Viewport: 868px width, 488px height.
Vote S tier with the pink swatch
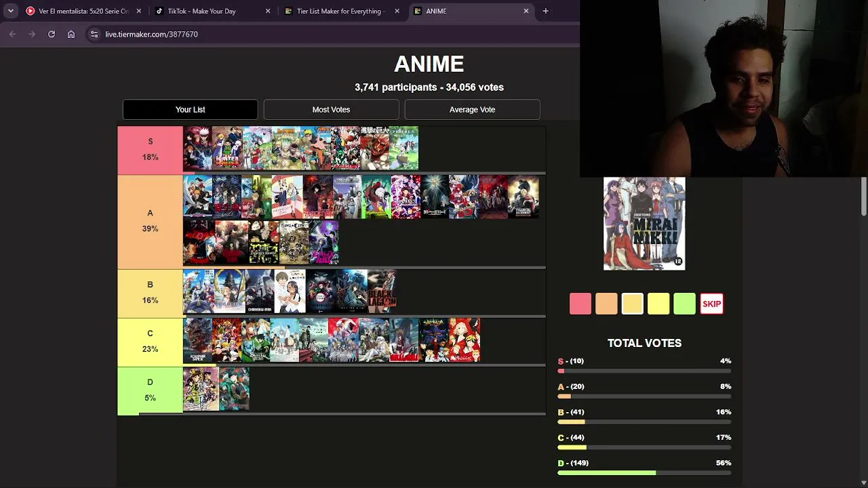pos(580,304)
